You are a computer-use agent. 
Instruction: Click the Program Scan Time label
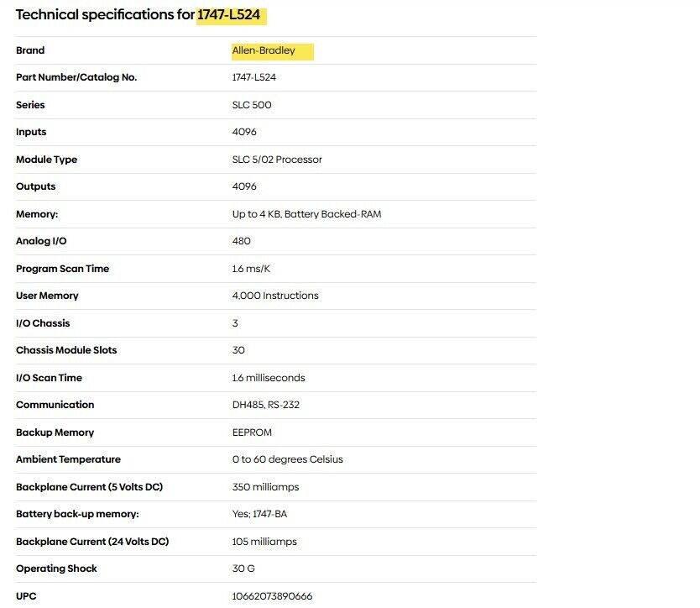click(62, 269)
